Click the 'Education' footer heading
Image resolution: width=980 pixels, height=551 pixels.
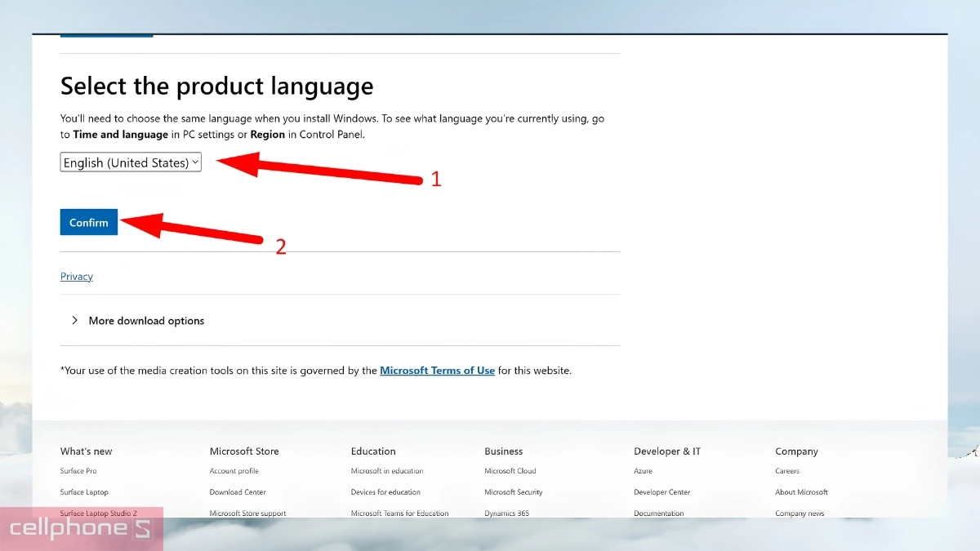pos(373,451)
